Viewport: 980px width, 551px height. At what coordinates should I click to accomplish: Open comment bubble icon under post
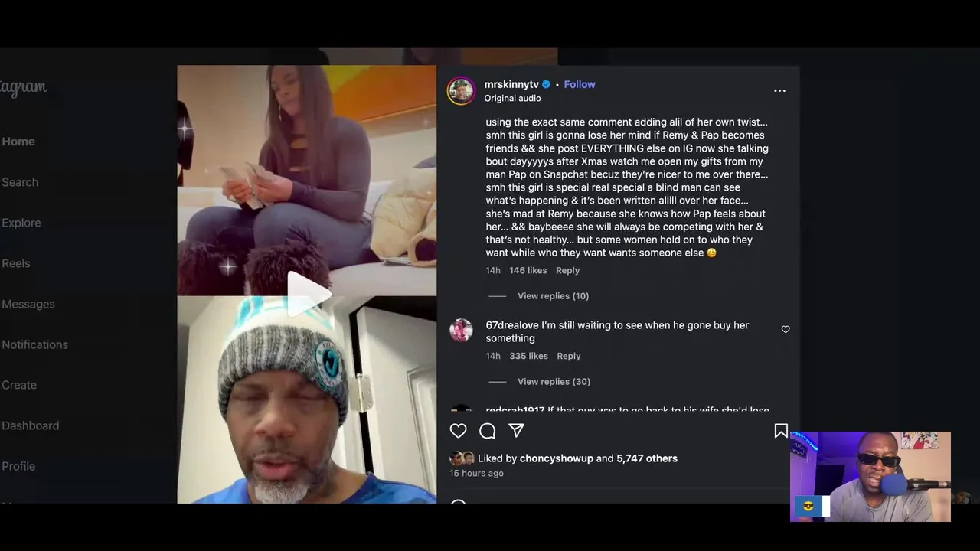pos(487,431)
